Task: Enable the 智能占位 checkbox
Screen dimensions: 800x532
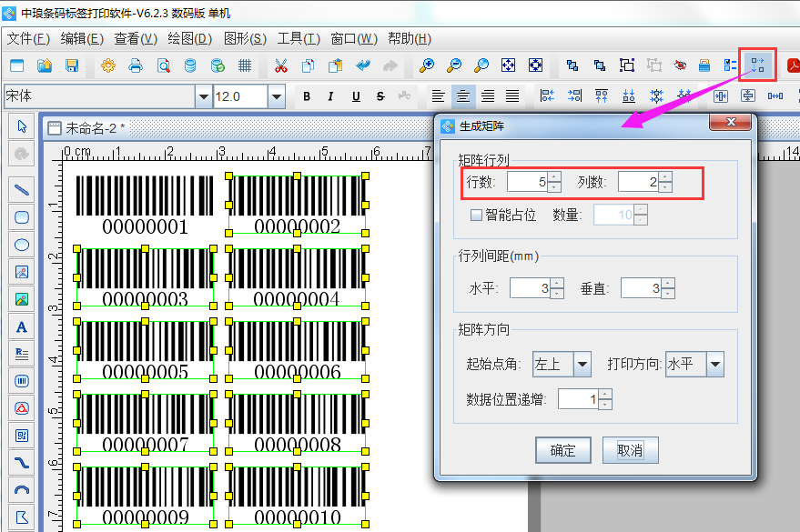Action: 476,216
